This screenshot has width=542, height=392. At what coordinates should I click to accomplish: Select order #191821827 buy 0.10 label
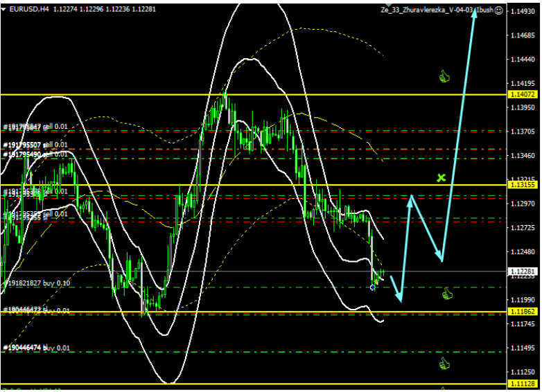tap(38, 283)
